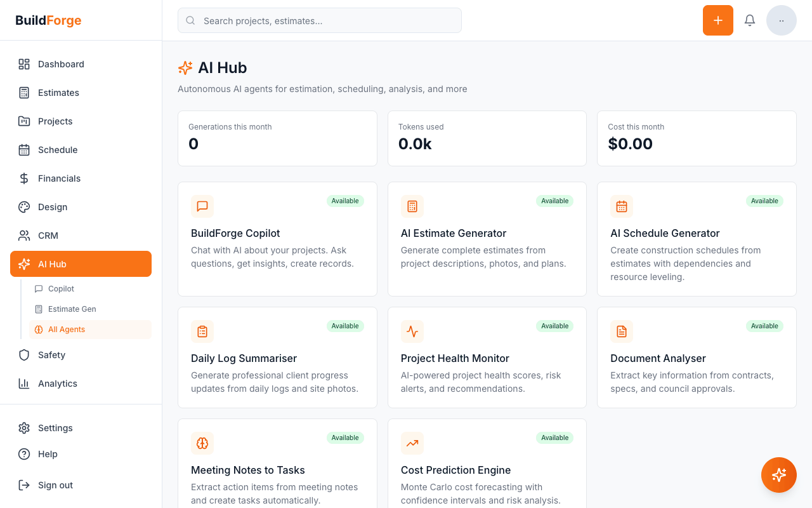812x508 pixels.
Task: Click the AI Estimate Generator calculator icon
Action: tap(412, 206)
